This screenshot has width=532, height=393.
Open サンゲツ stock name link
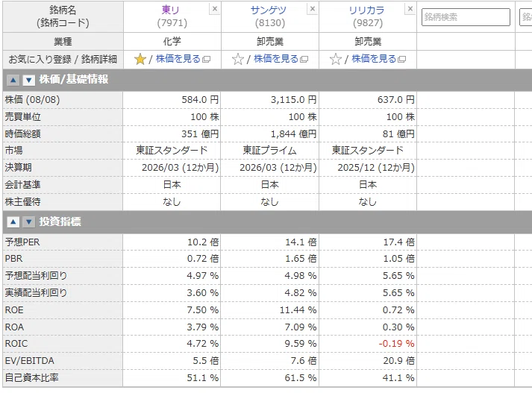coord(268,10)
